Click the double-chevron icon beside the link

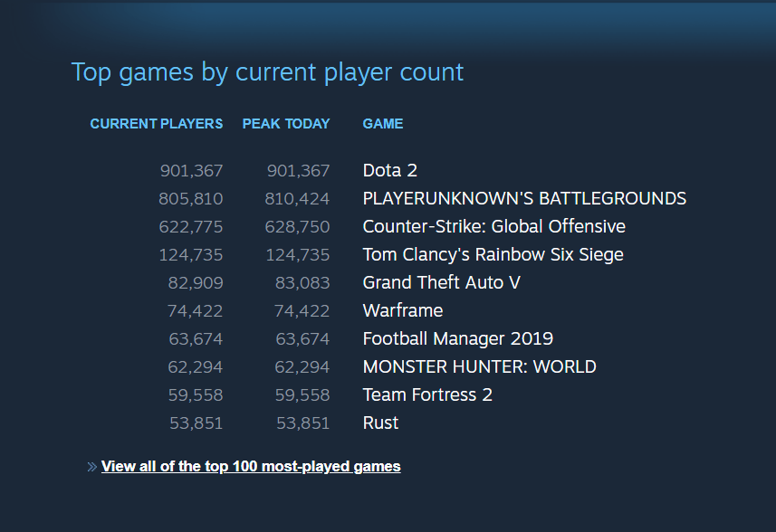coord(91,465)
